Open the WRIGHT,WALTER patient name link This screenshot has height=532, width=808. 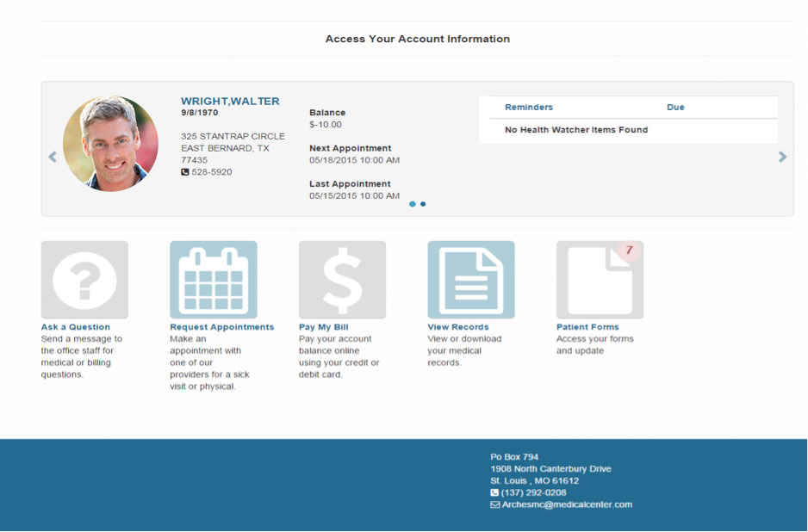click(x=230, y=101)
